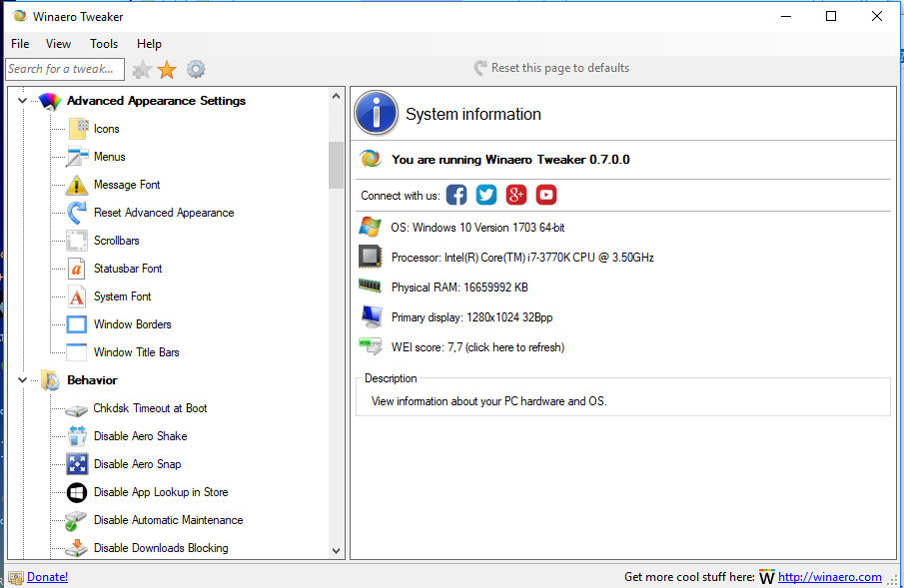The image size is (904, 588).
Task: Open the YouTube social icon
Action: pos(546,195)
